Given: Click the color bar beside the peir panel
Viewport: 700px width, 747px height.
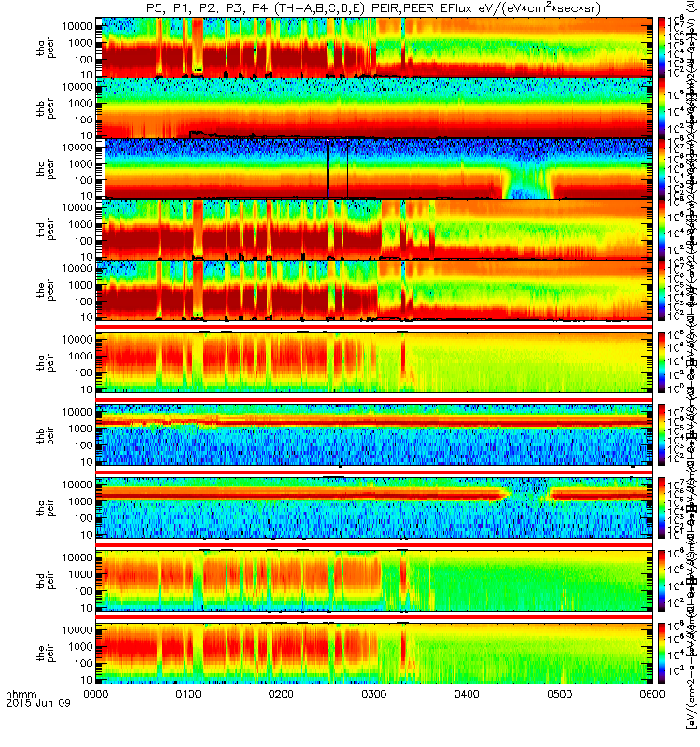Looking at the screenshot, I should point(662,653).
